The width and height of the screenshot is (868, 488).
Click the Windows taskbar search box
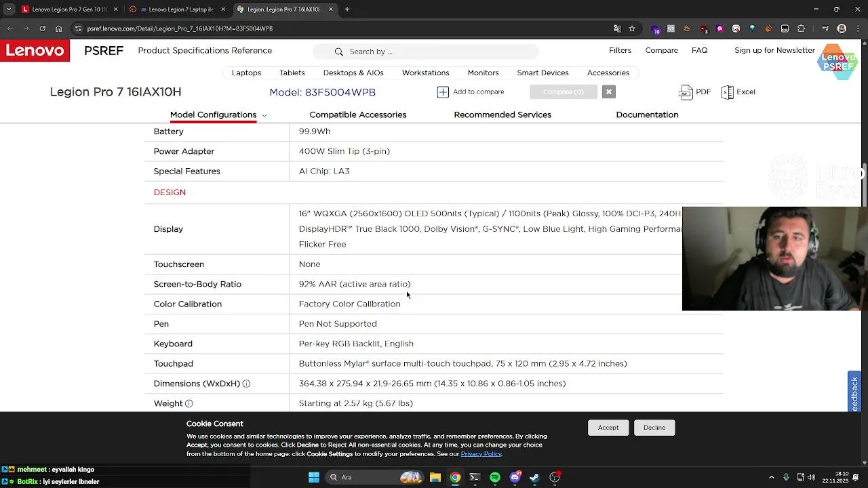click(374, 477)
